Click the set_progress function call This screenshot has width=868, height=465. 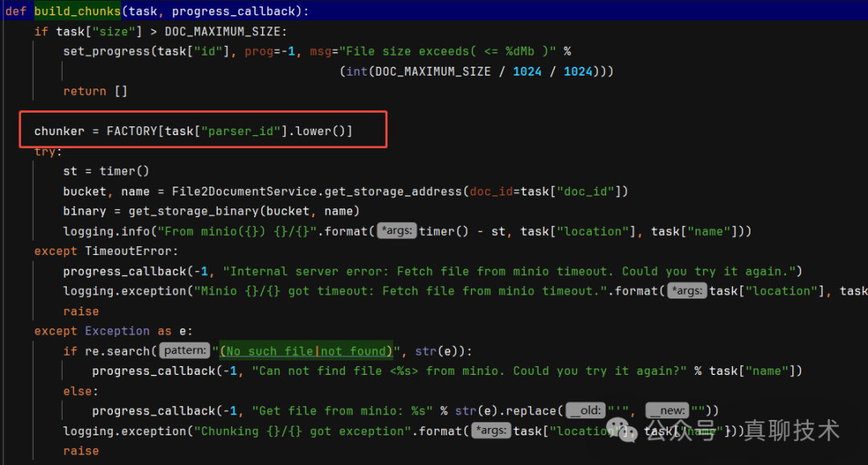[106, 51]
